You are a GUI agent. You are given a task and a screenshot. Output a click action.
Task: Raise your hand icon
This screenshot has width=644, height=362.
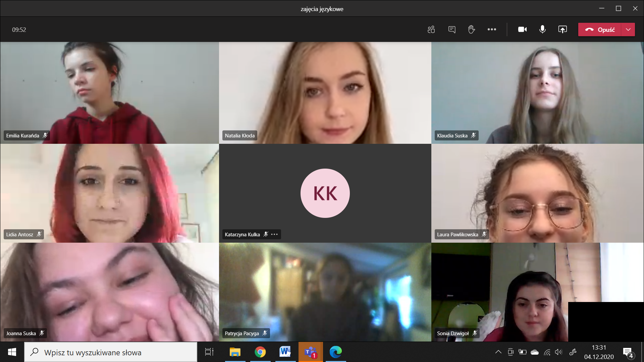(472, 29)
